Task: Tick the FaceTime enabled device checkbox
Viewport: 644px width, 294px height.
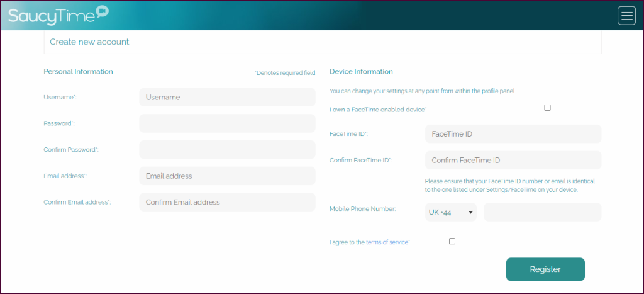Action: (547, 108)
